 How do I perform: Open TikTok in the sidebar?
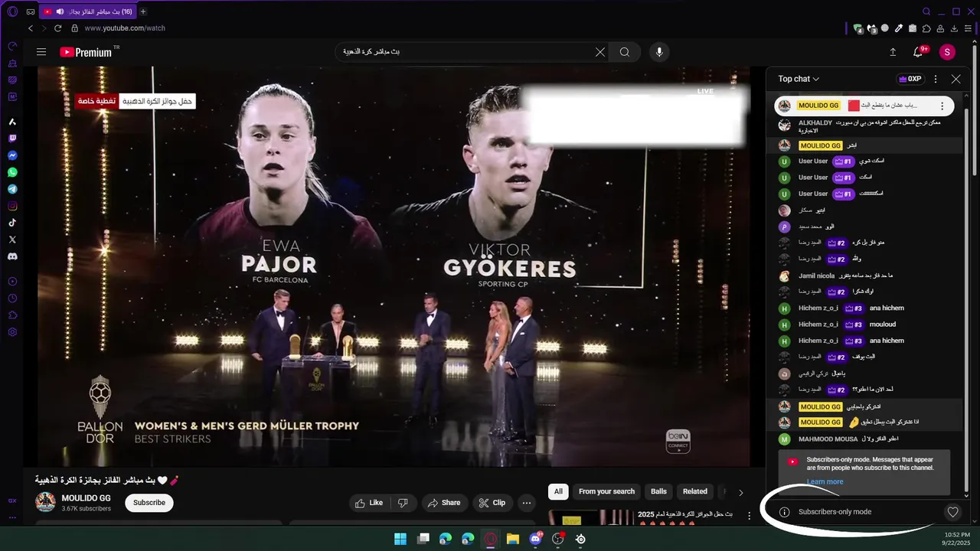[12, 223]
